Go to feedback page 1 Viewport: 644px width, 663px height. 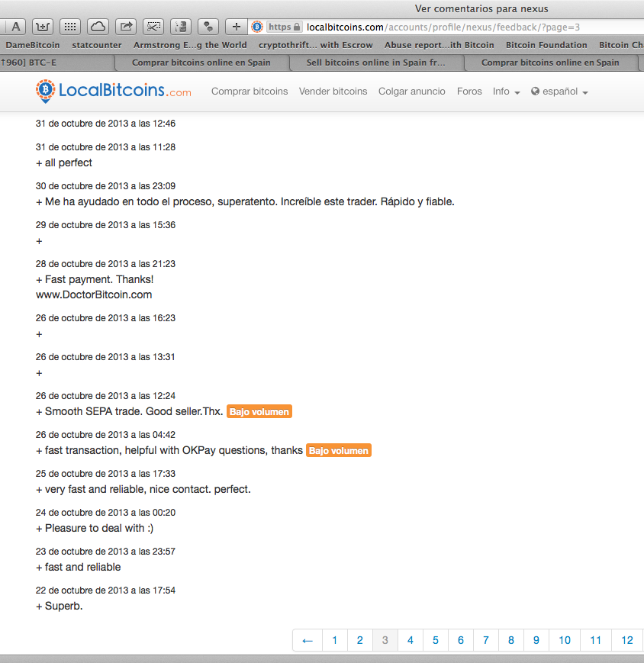(x=334, y=640)
